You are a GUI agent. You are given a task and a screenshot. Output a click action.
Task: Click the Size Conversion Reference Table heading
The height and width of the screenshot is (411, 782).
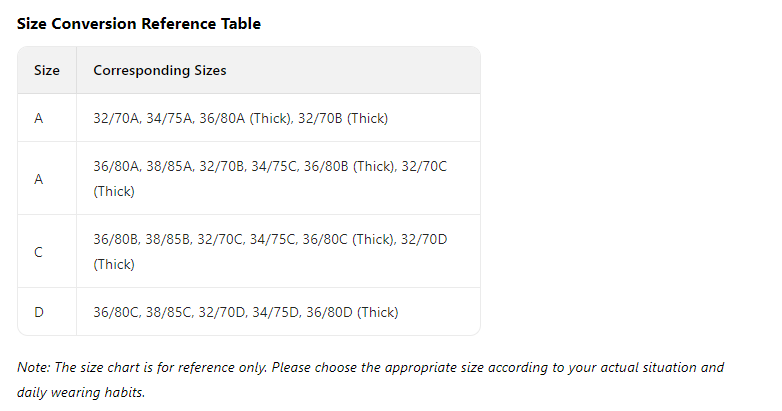point(139,23)
